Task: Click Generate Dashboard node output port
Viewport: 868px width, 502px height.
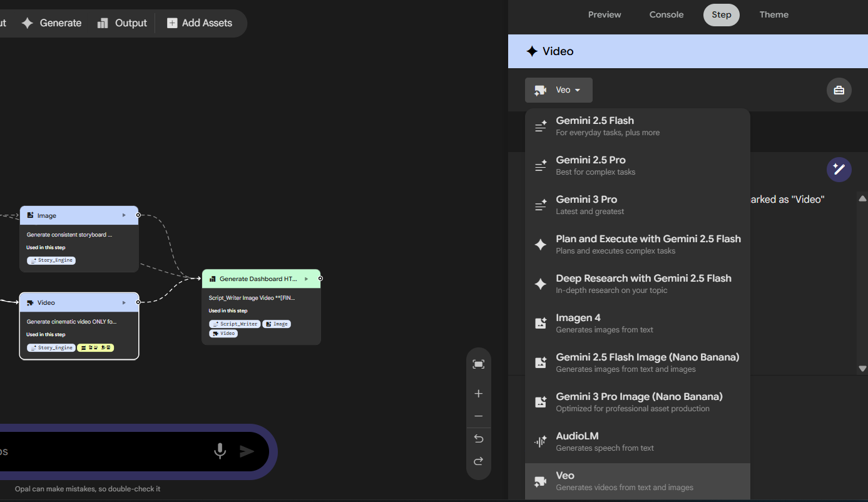Action: pos(320,279)
